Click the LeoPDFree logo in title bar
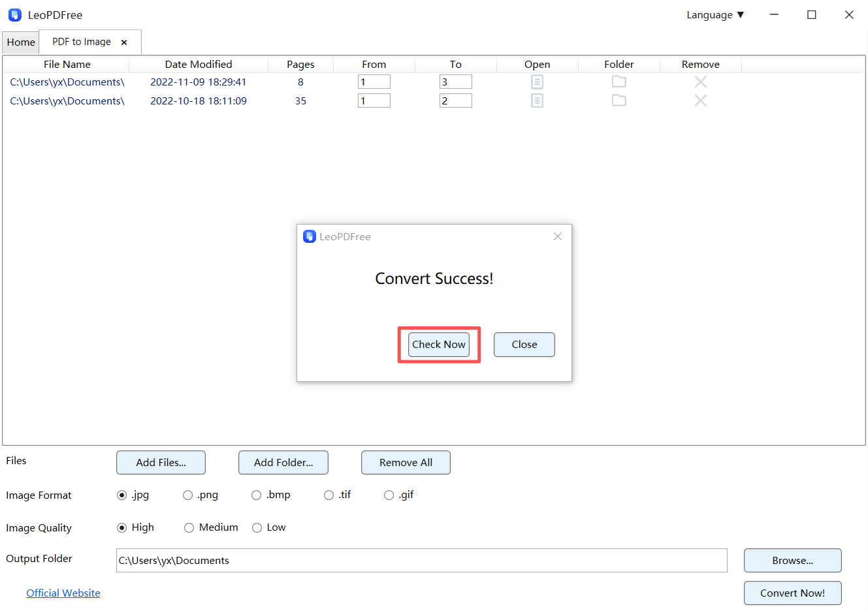868x611 pixels. coord(15,14)
